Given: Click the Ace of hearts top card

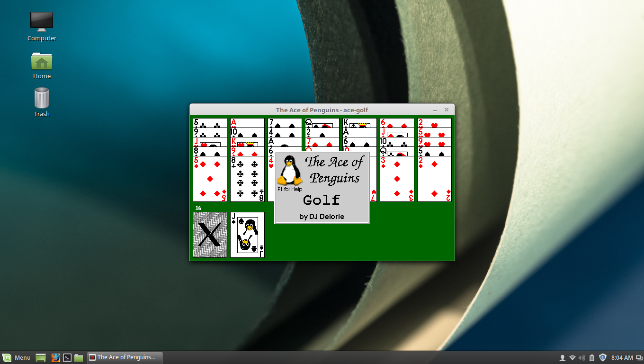Looking at the screenshot, I should click(x=247, y=123).
